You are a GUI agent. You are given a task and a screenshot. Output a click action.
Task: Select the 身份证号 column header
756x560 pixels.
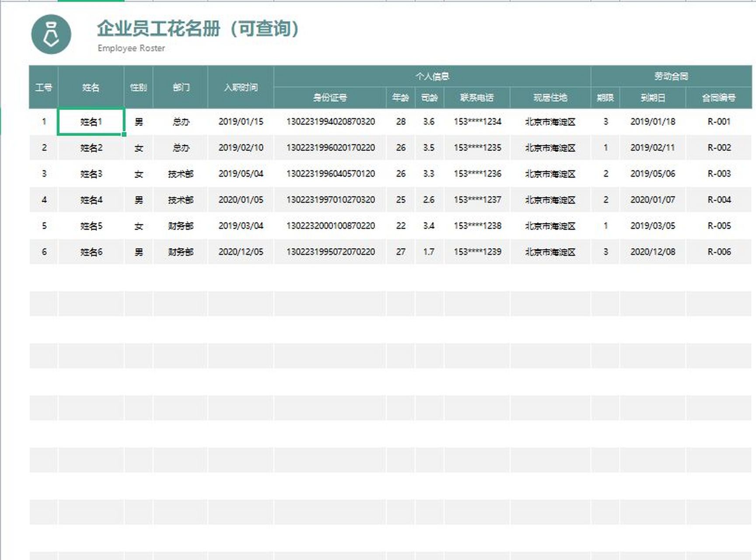point(330,98)
